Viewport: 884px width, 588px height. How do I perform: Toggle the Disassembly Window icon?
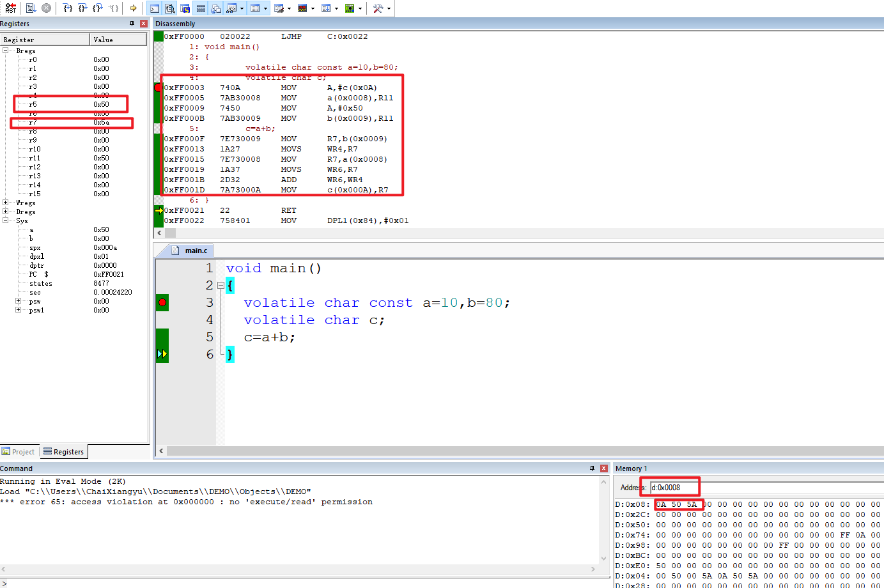coord(170,8)
